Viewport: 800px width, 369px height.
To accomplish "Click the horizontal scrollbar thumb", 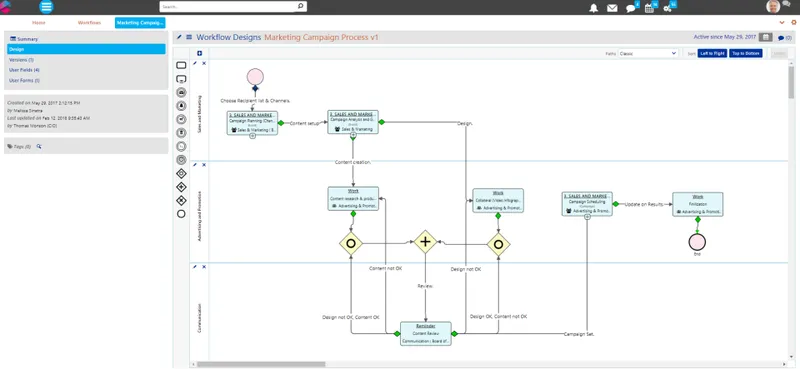I will (261, 364).
